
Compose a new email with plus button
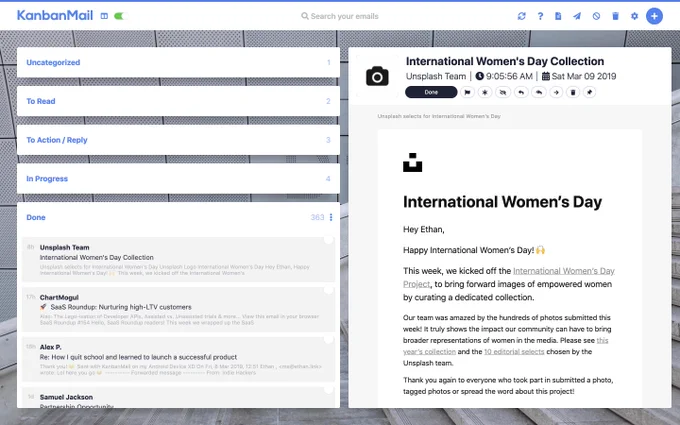pos(654,16)
